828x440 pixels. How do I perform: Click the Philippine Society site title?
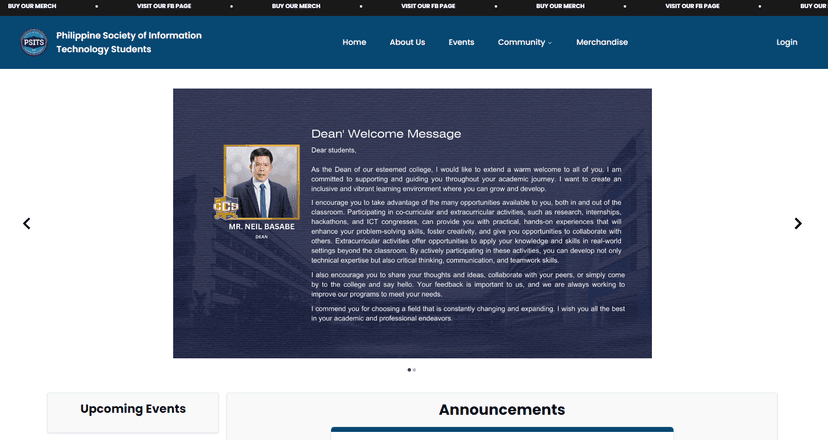click(128, 42)
